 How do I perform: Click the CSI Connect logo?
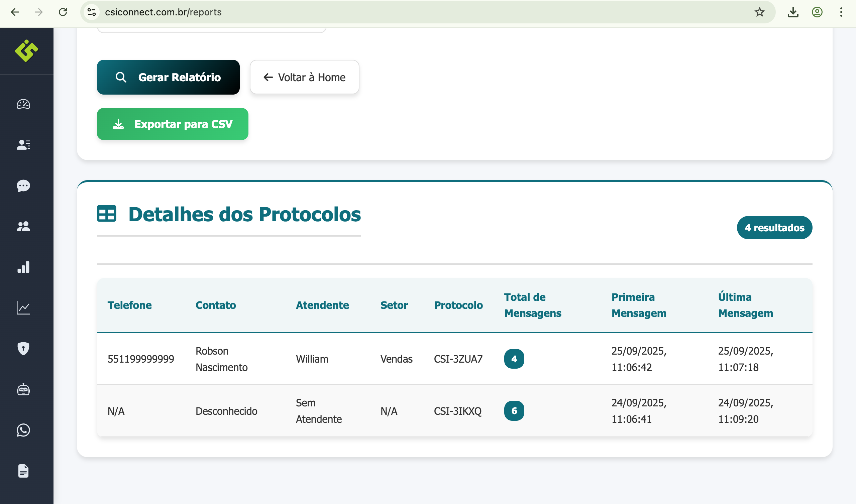click(x=26, y=51)
